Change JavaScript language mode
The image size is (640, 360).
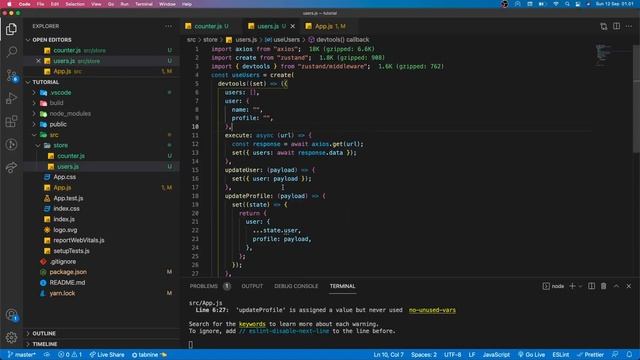(496, 355)
